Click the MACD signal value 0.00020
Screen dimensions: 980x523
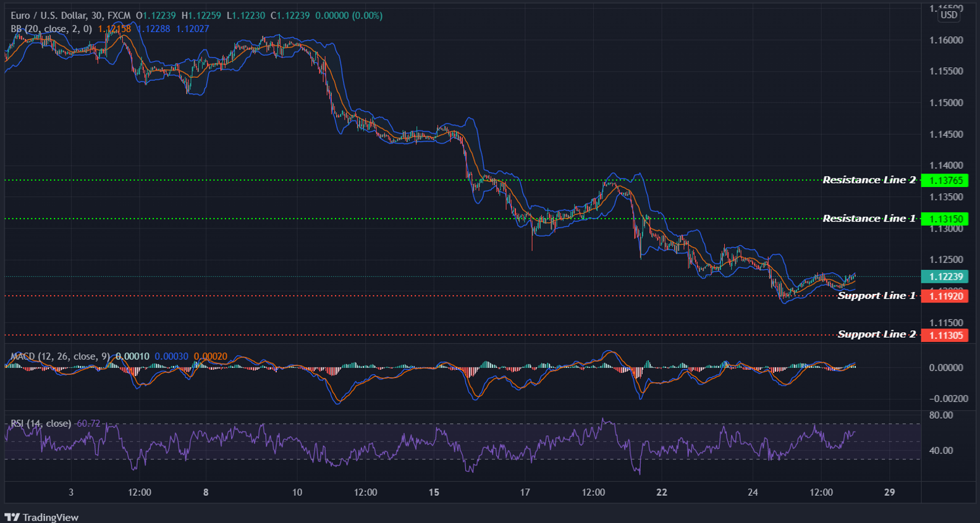coord(211,356)
